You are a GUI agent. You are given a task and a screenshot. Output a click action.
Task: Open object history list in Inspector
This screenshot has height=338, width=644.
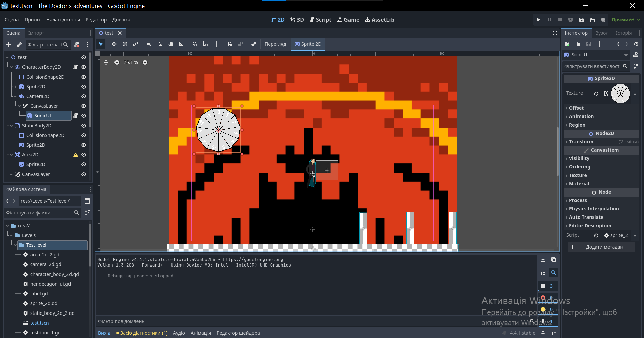pyautogui.click(x=636, y=44)
